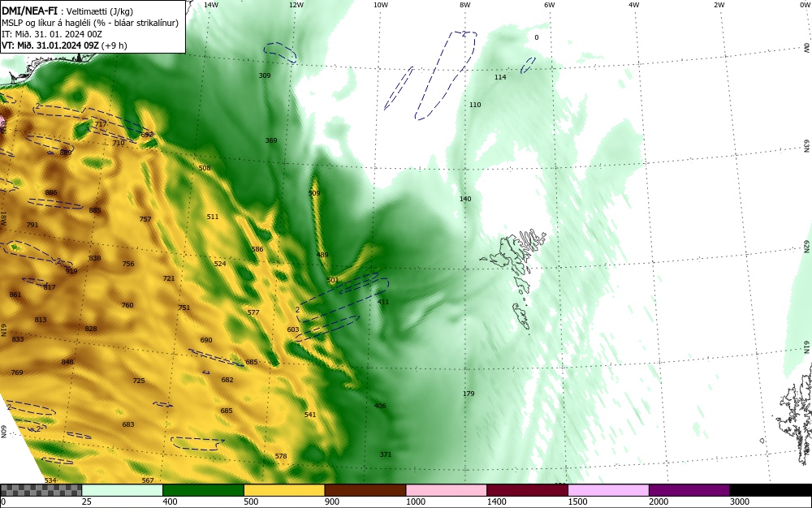The height and width of the screenshot is (508, 812).
Task: Click the CAPE value '692' on the map
Action: pos(147,135)
